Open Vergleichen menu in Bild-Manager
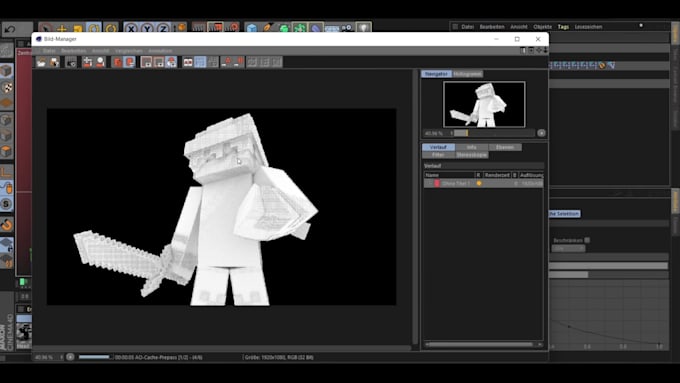Viewport: 680px width, 383px height. click(128, 51)
